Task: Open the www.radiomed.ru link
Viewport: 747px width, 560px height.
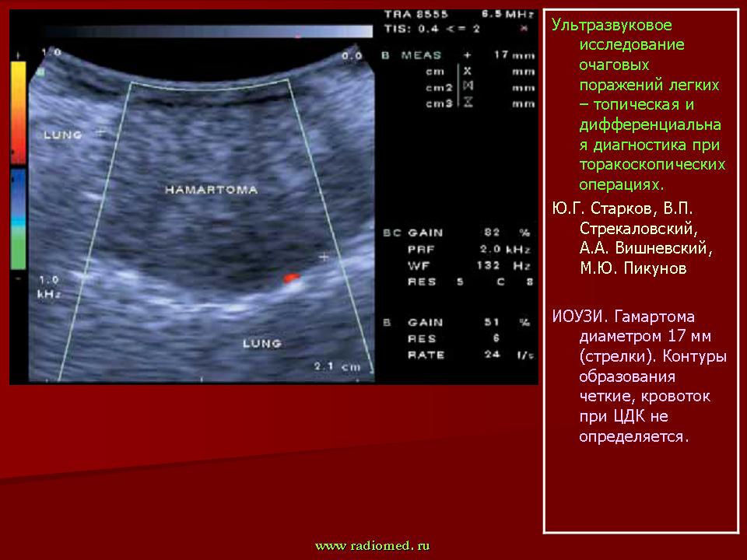Action: pyautogui.click(x=372, y=546)
